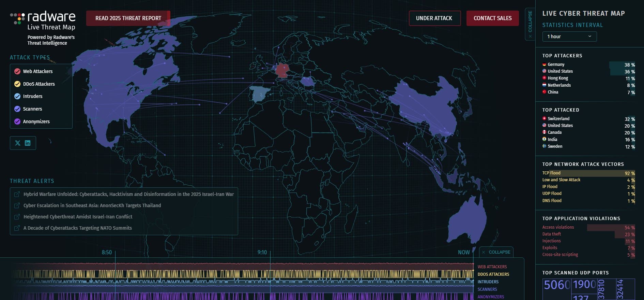Open the Statistics Interval dropdown

(x=569, y=37)
